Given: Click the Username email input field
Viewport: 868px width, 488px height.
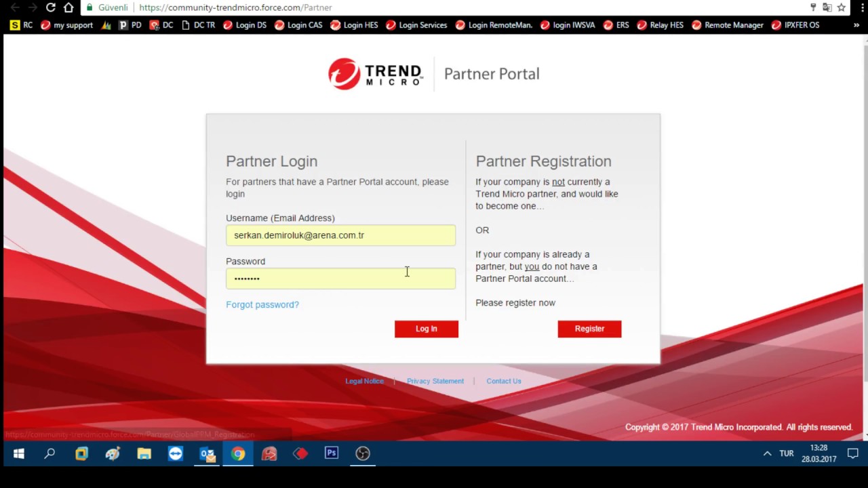Looking at the screenshot, I should (x=340, y=235).
